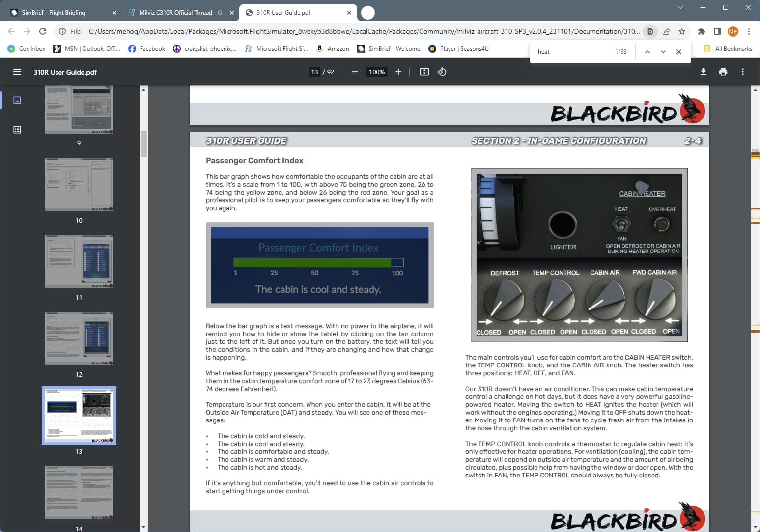The height and width of the screenshot is (532, 760).
Task: Close the Milviz C310R tab
Action: (x=232, y=13)
